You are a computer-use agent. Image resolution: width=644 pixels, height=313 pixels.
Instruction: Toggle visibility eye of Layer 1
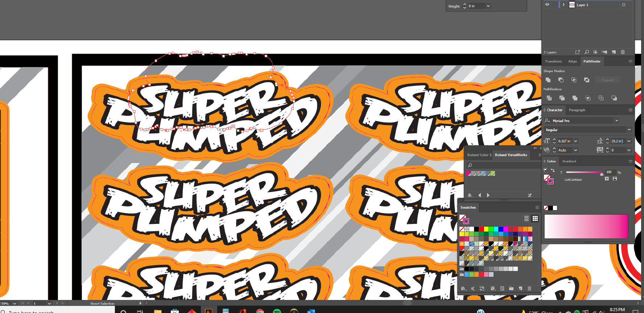click(547, 5)
